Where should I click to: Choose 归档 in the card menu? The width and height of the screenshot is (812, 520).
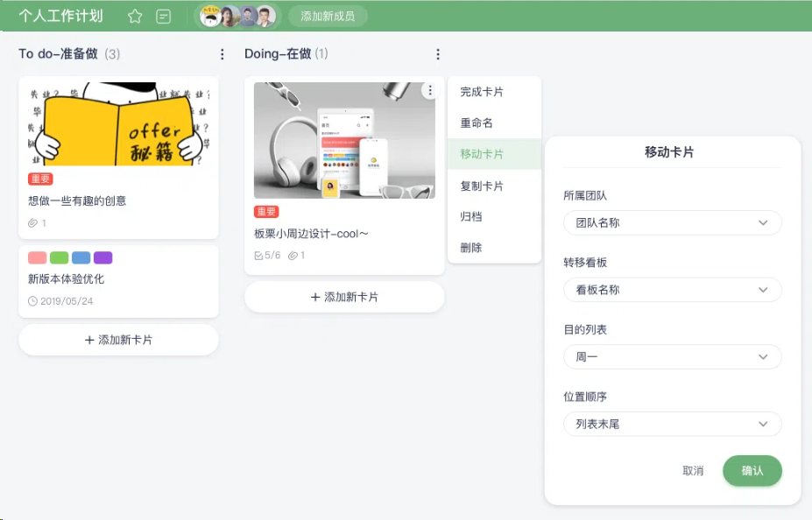471,216
